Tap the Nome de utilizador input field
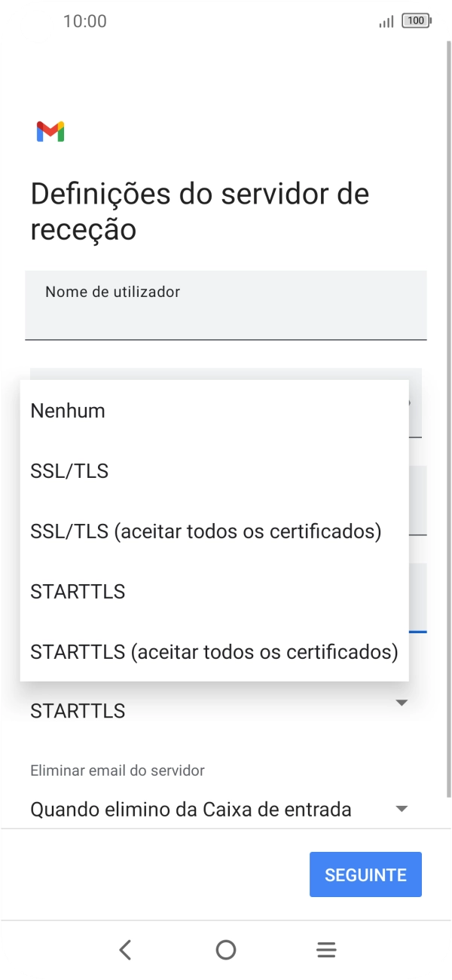The width and height of the screenshot is (452, 980). click(x=225, y=305)
